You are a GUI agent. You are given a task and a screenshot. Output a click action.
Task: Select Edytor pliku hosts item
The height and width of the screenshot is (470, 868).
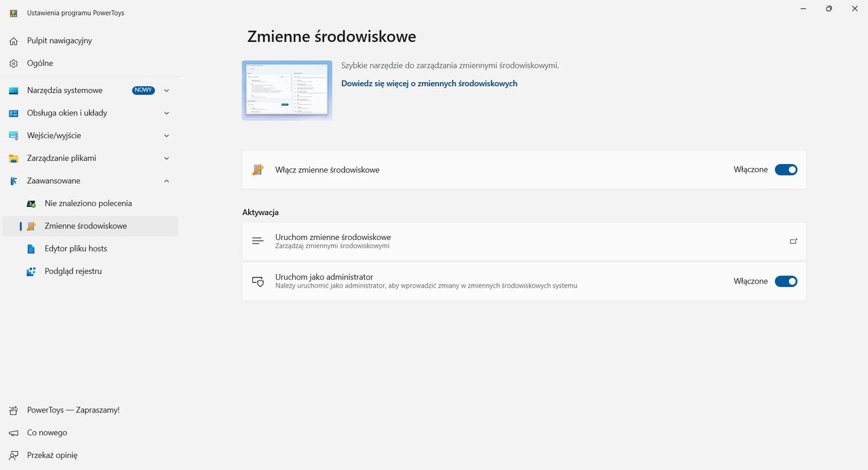pos(90,249)
